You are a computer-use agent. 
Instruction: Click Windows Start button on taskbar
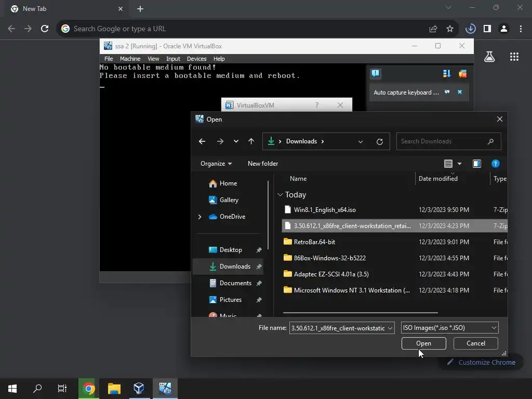coord(12,388)
